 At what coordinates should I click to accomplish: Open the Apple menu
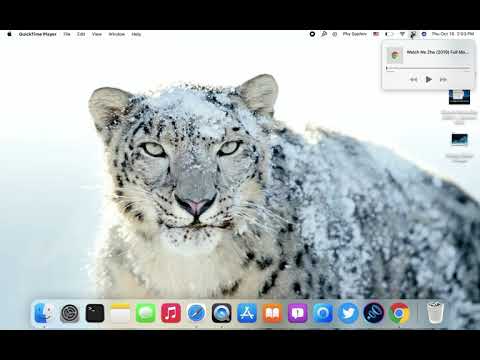[9, 34]
